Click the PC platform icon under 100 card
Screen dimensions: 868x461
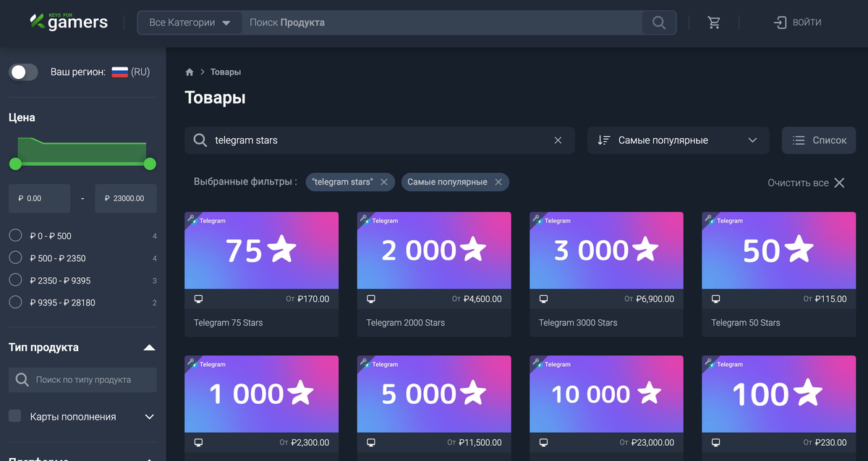[715, 442]
